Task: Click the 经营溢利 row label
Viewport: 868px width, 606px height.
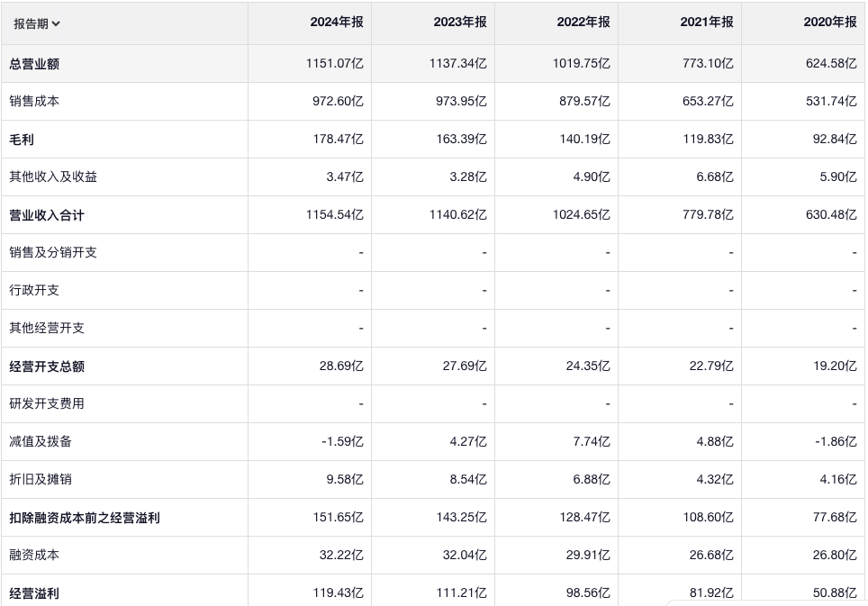Action: 34,593
